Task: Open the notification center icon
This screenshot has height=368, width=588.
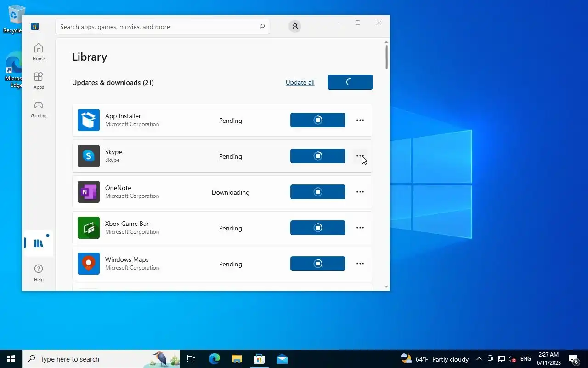Action: pos(574,359)
